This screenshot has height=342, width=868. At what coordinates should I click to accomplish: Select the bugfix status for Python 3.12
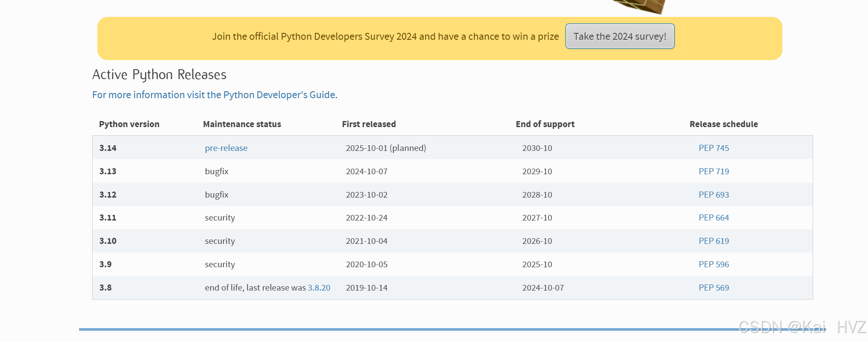click(x=217, y=195)
